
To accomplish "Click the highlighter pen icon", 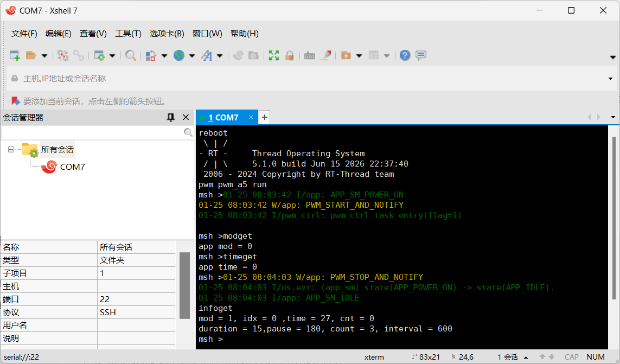I will click(325, 55).
